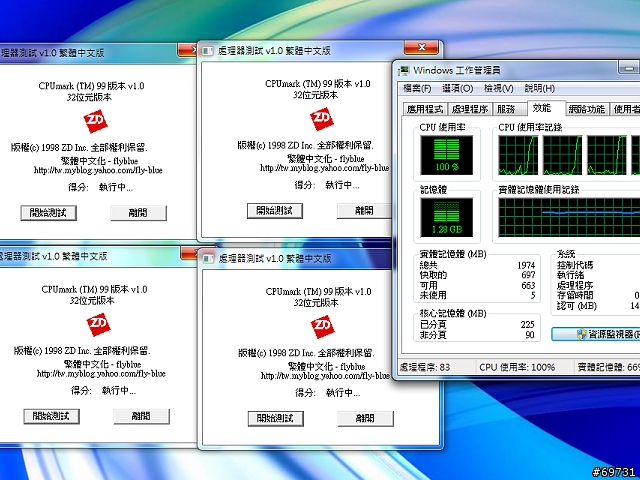Click 執行中... score text in lower-left CPUmark window
The width and height of the screenshot is (640, 480).
(x=119, y=391)
